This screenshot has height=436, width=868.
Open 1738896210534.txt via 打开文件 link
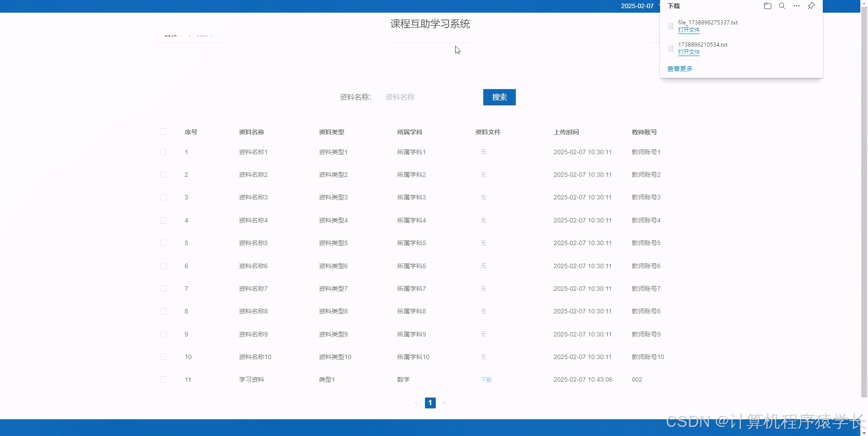point(689,52)
